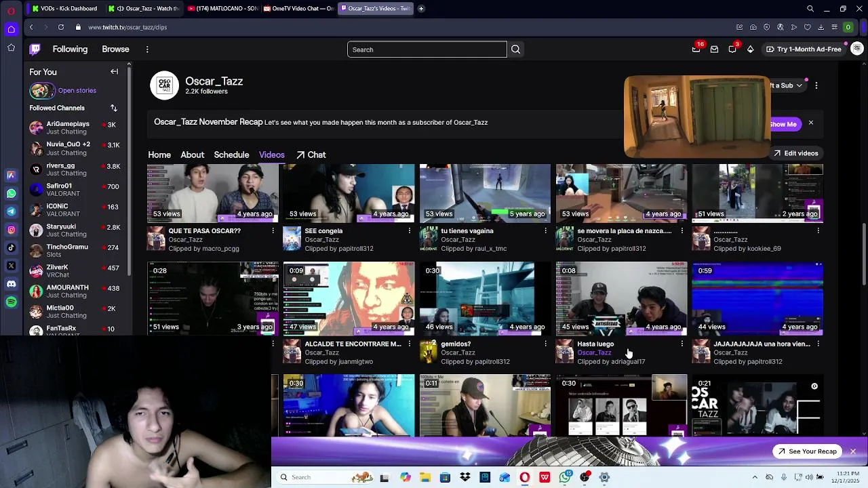Open channel options three-dot menu

(816, 85)
